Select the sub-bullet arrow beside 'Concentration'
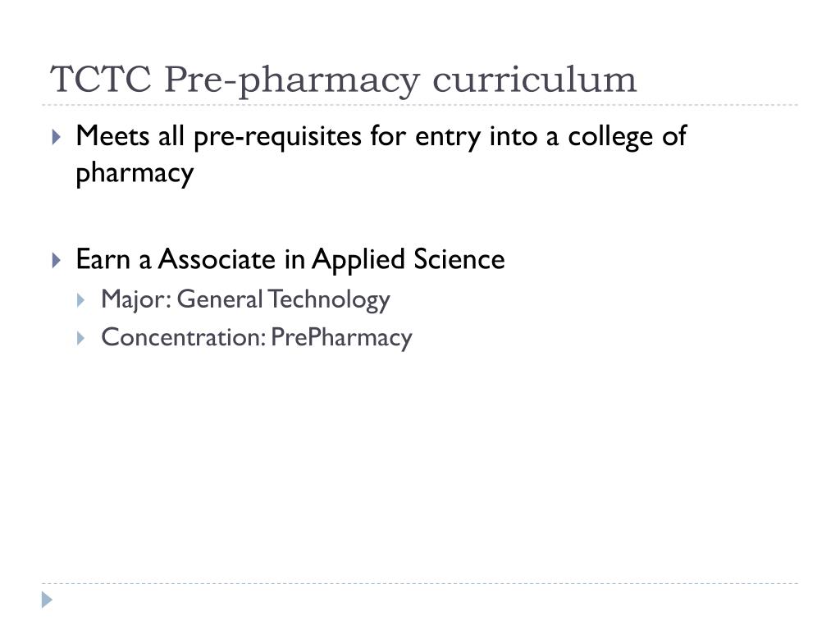 coord(80,338)
